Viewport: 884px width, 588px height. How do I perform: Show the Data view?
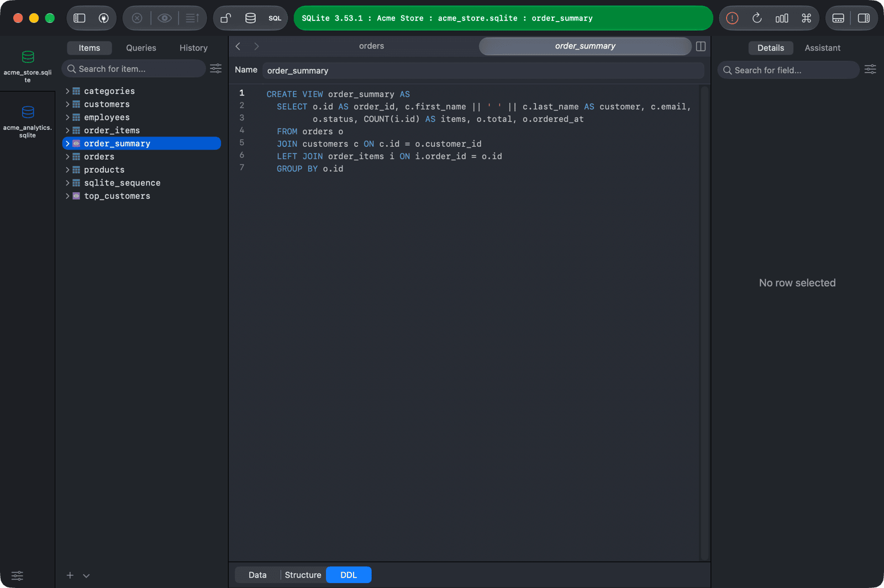click(x=257, y=575)
